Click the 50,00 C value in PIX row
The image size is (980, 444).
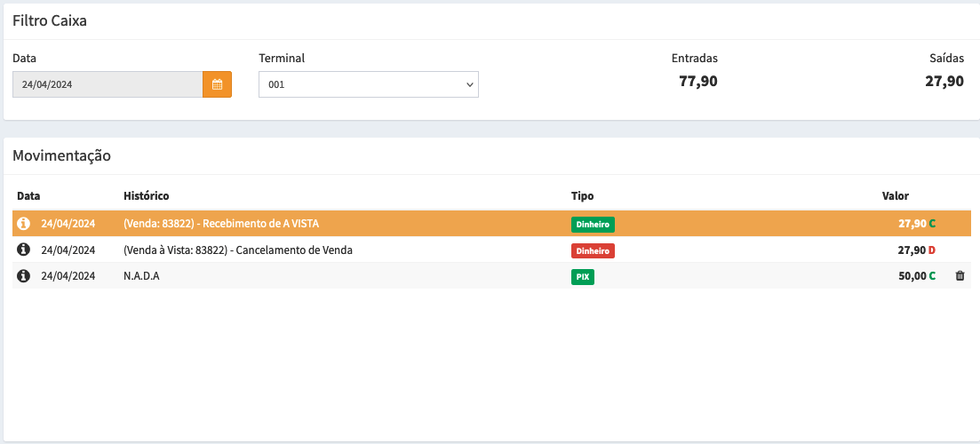(916, 276)
